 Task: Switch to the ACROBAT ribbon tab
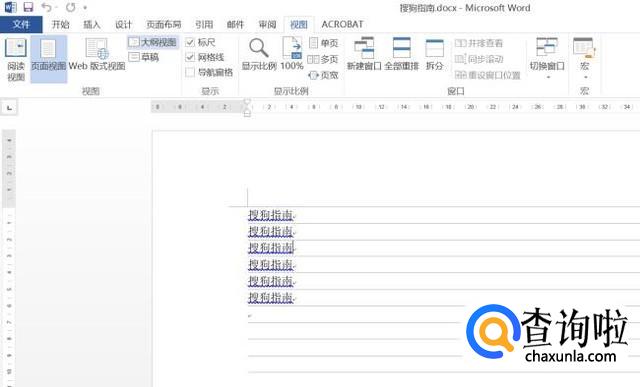coord(342,24)
